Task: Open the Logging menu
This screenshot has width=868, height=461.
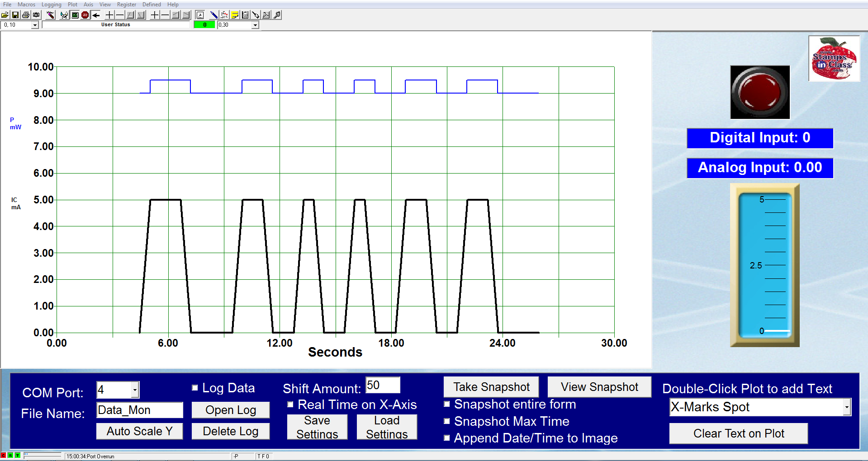Action: coord(52,5)
